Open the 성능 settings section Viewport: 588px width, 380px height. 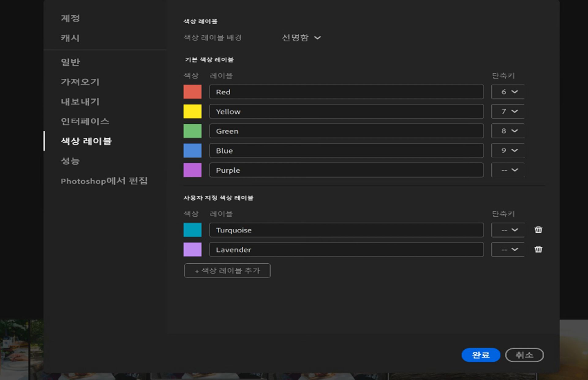click(x=70, y=161)
